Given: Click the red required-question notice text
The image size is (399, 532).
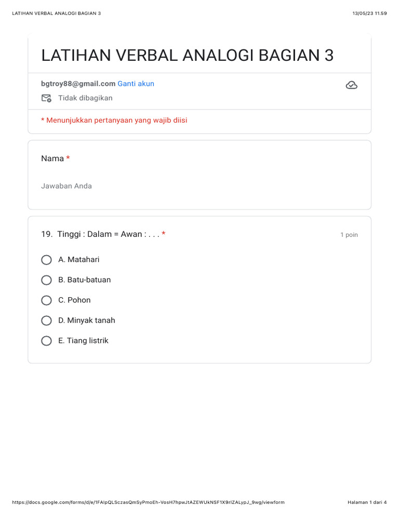Looking at the screenshot, I should (114, 121).
